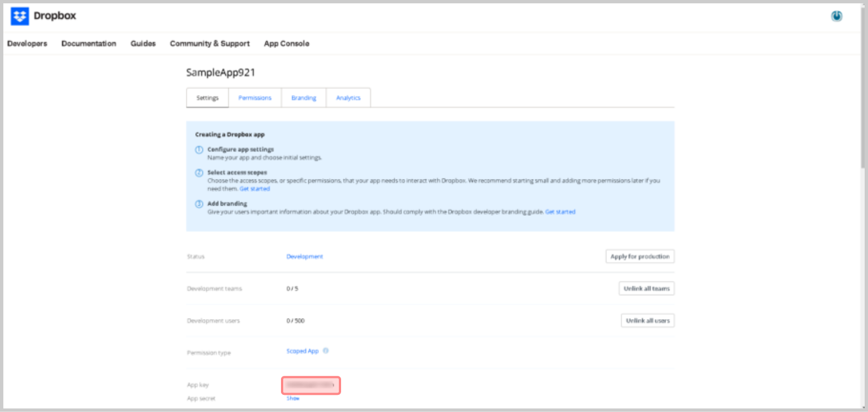The height and width of the screenshot is (412, 868).
Task: Click the Development users 0 / 500 value
Action: (x=295, y=321)
